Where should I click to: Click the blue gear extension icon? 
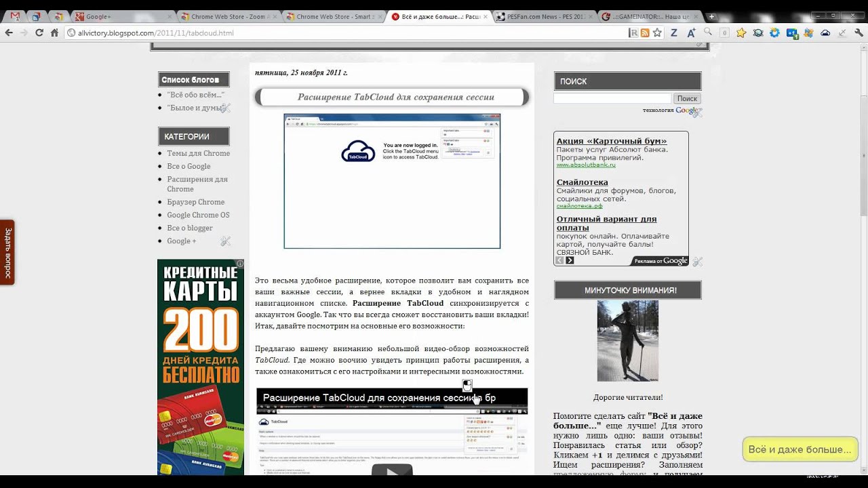click(774, 33)
